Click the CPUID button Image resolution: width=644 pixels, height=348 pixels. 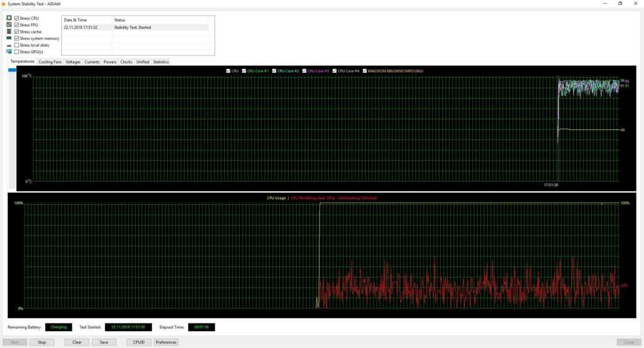click(138, 342)
